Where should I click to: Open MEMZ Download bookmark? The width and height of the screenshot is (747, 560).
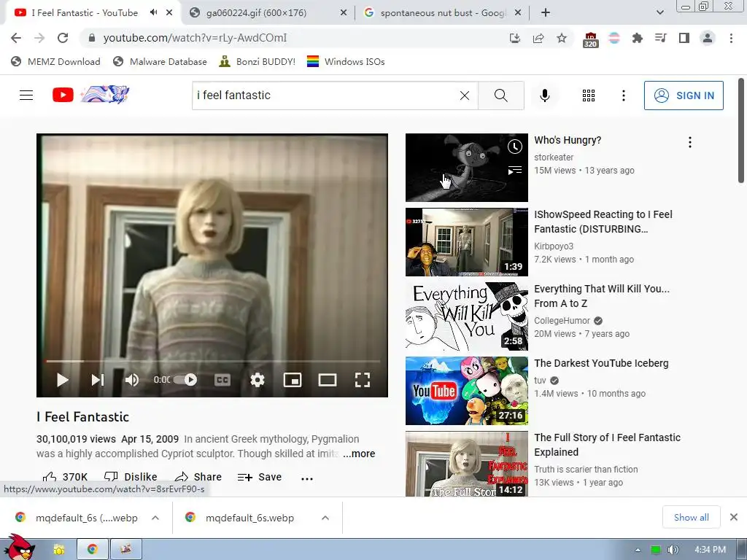(55, 62)
